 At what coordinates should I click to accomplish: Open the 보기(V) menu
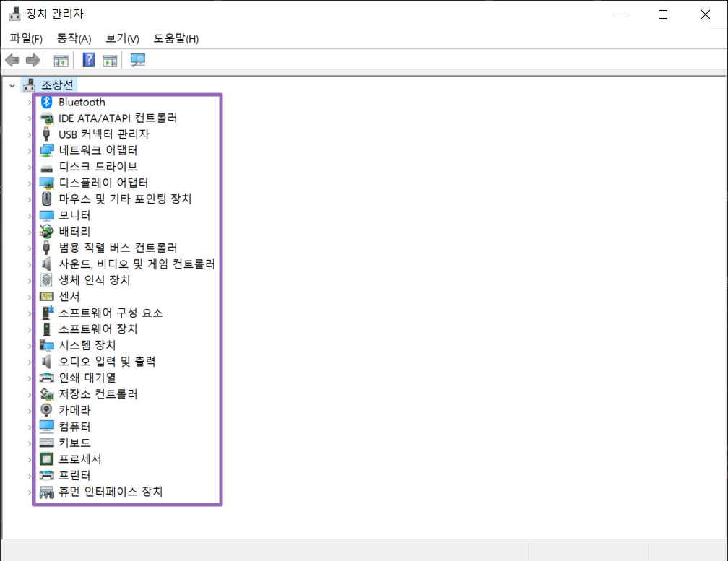pos(122,38)
